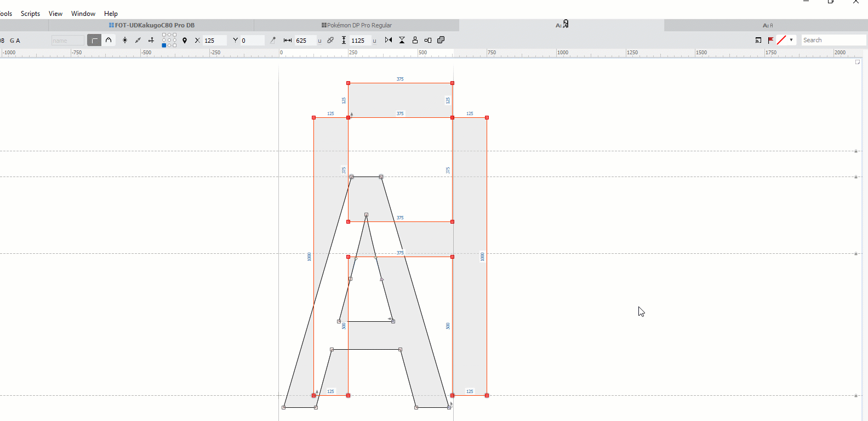Image resolution: width=868 pixels, height=421 pixels.
Task: Switch to Pokémon DP Pro Regular tab
Action: [357, 25]
